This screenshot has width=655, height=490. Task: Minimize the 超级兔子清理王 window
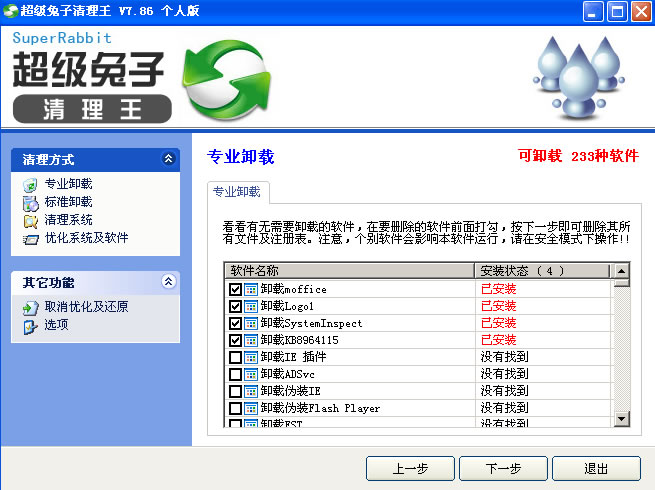(x=593, y=11)
